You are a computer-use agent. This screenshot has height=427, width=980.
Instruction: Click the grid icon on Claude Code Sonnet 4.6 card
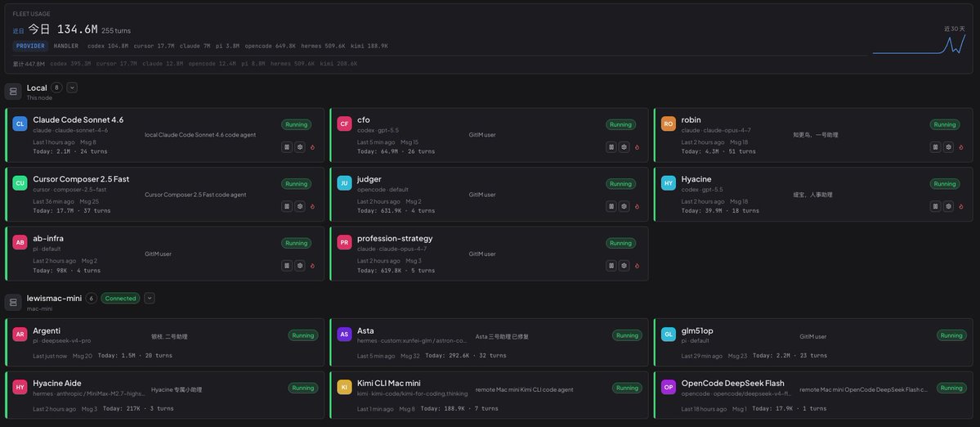pos(287,147)
